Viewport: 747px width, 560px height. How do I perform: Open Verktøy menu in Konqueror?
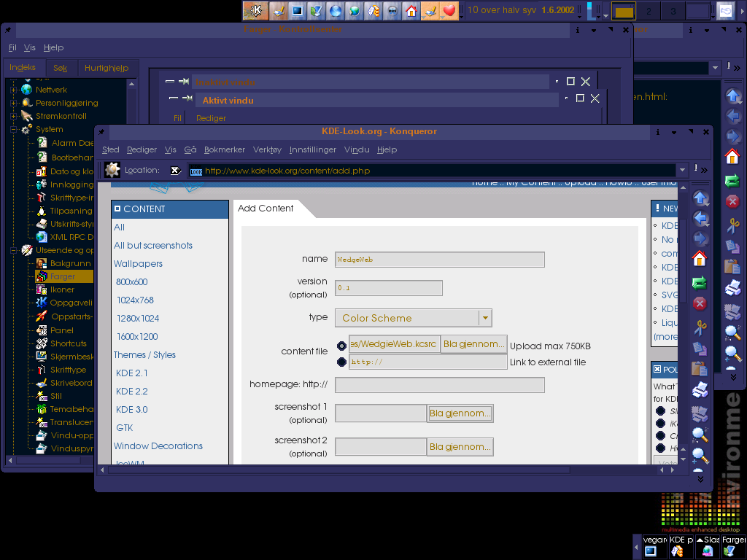click(267, 149)
